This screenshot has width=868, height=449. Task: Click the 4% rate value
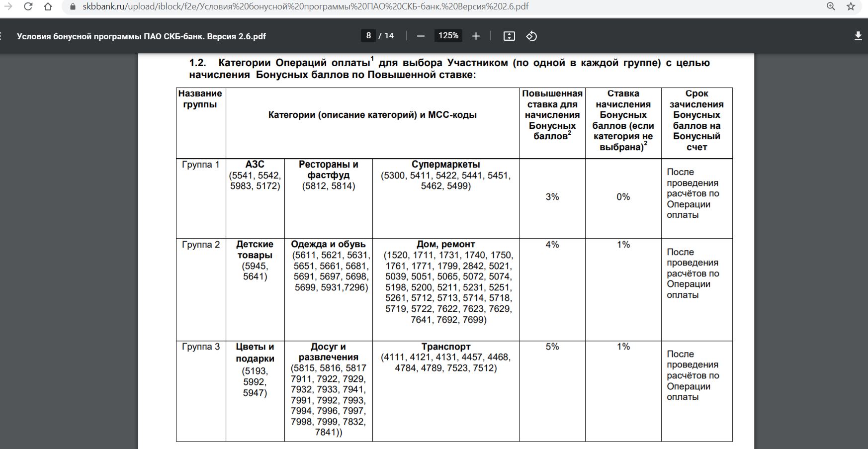pos(552,245)
